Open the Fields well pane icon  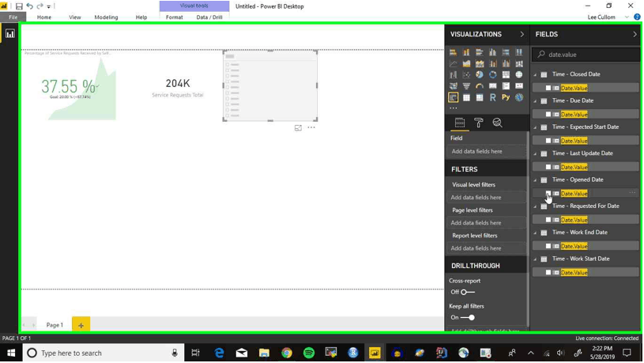coord(460,123)
